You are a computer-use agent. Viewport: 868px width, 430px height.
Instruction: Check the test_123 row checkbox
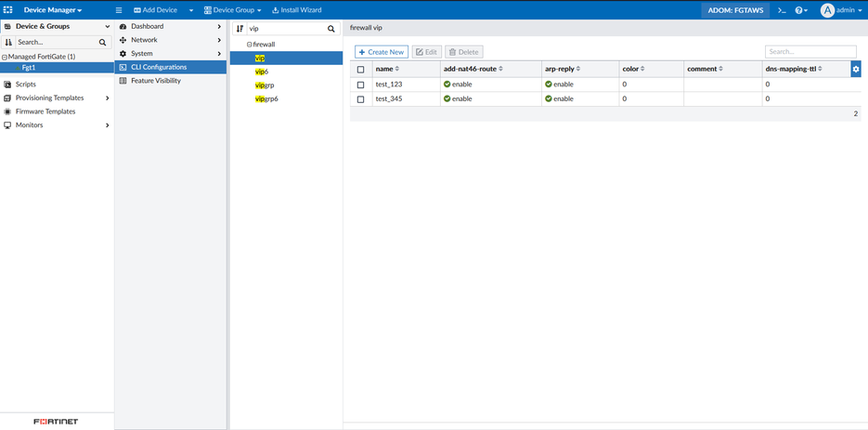click(x=361, y=85)
